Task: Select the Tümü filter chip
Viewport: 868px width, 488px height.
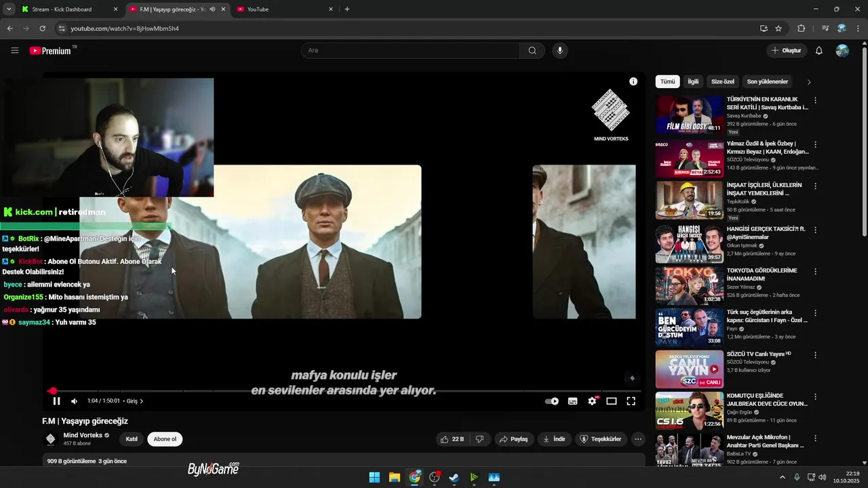Action: [x=668, y=81]
